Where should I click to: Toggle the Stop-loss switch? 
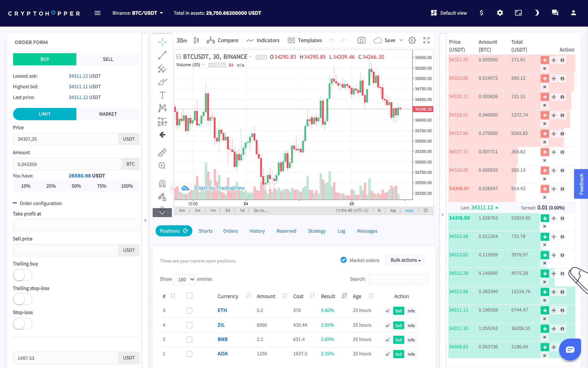pyautogui.click(x=22, y=324)
